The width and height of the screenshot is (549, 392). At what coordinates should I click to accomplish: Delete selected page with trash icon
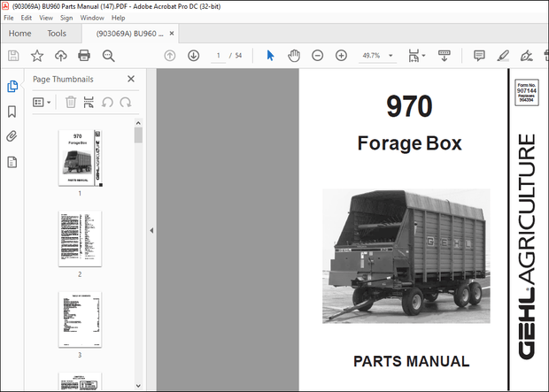click(71, 103)
